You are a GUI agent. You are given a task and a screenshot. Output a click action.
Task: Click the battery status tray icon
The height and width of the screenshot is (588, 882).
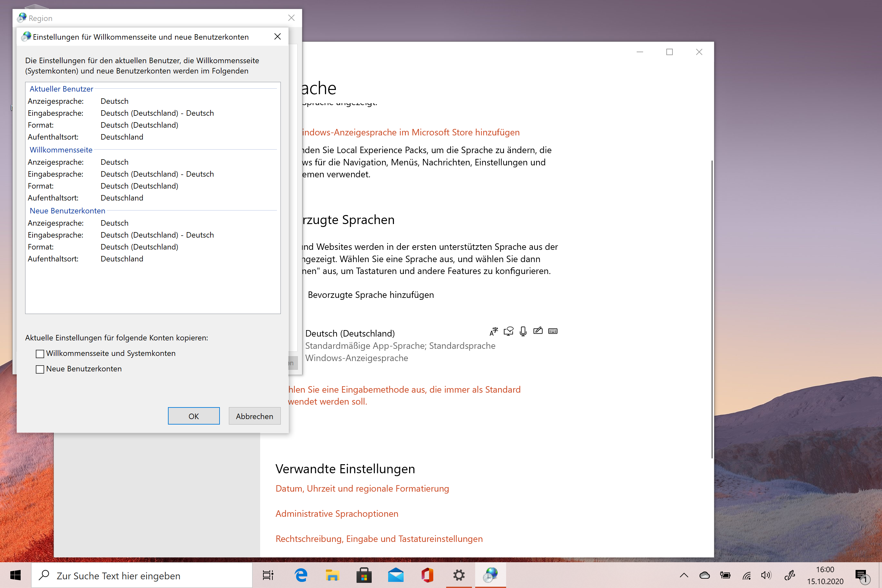pyautogui.click(x=725, y=575)
